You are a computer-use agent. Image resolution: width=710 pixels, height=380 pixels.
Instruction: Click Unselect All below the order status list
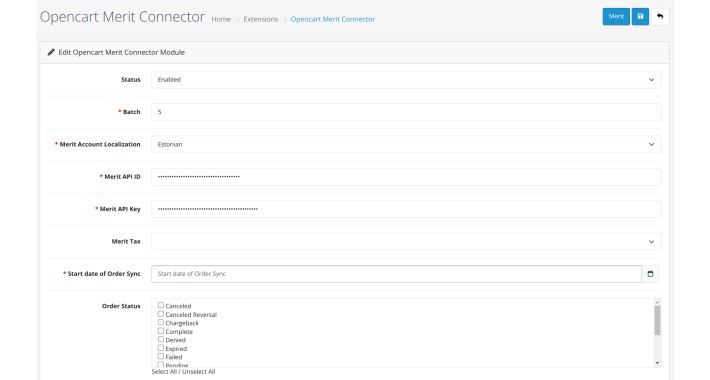(199, 372)
